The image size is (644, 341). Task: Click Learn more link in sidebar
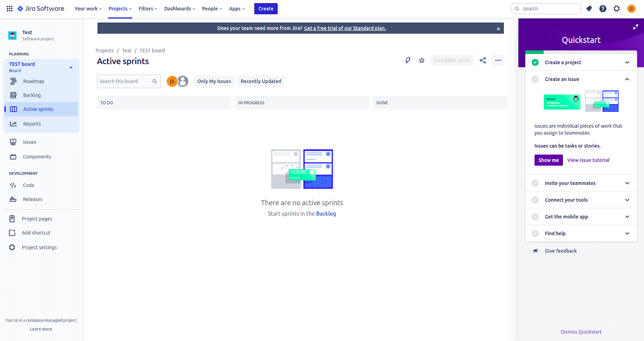pos(41,329)
